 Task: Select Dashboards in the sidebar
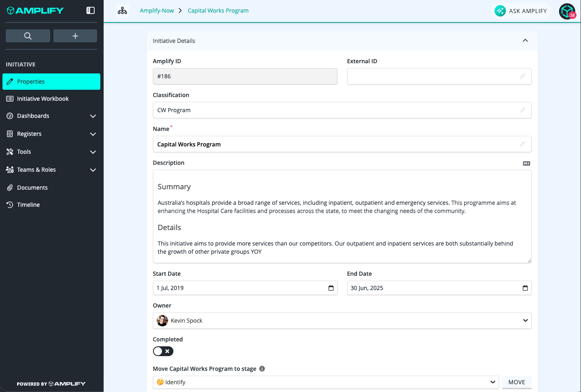[x=51, y=116]
